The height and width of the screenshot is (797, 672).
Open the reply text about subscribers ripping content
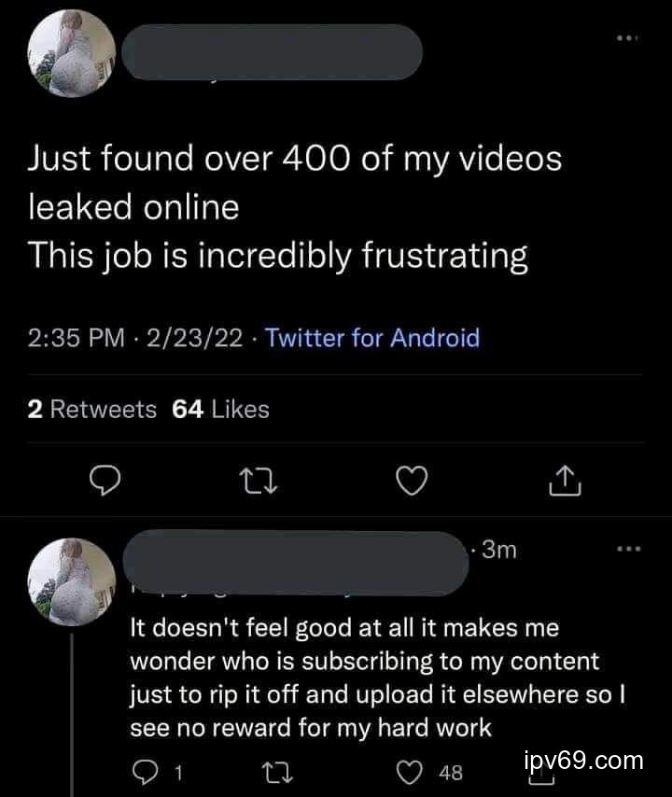click(x=364, y=678)
